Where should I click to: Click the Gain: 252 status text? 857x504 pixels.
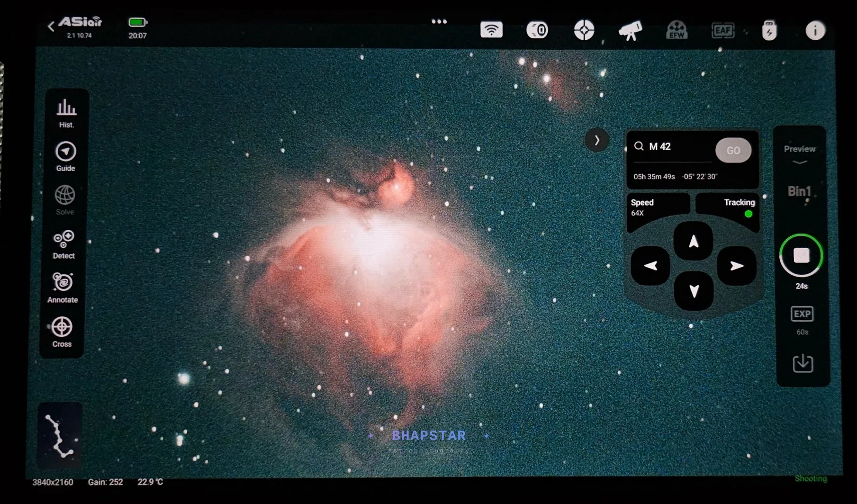coord(105,482)
